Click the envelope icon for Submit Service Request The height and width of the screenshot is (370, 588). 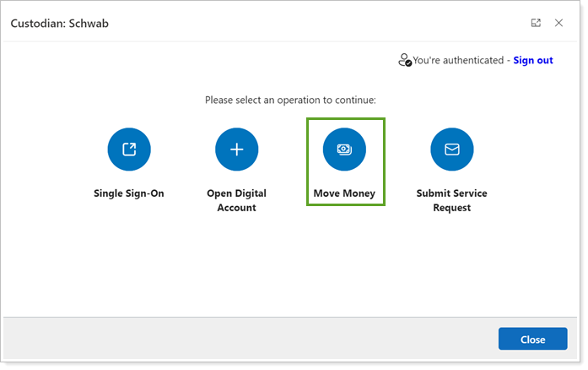point(451,150)
